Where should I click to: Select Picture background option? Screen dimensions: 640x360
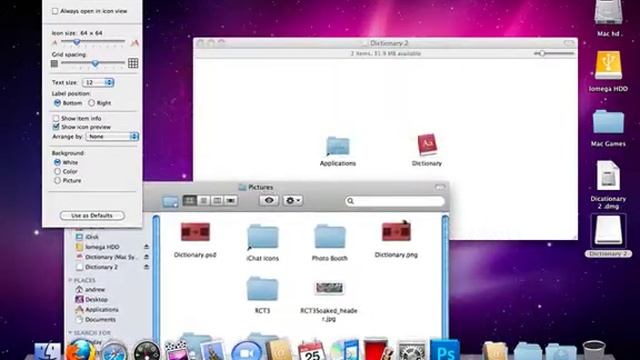click(x=58, y=180)
